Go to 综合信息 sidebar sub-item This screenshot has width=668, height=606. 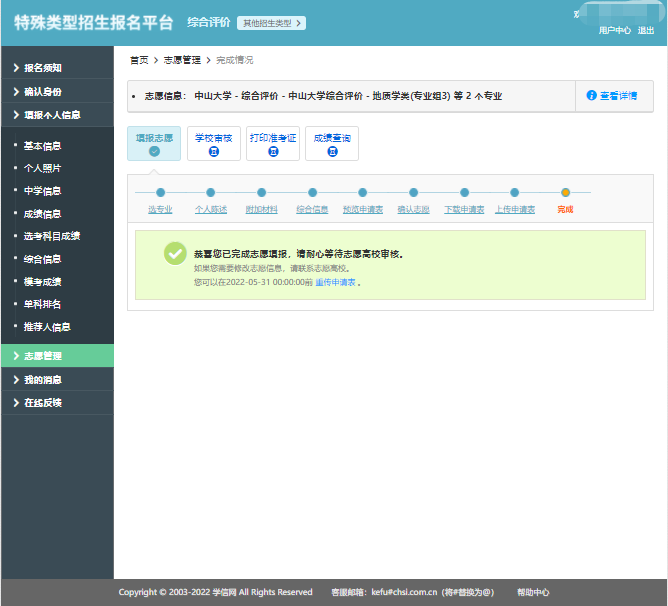(x=43, y=259)
